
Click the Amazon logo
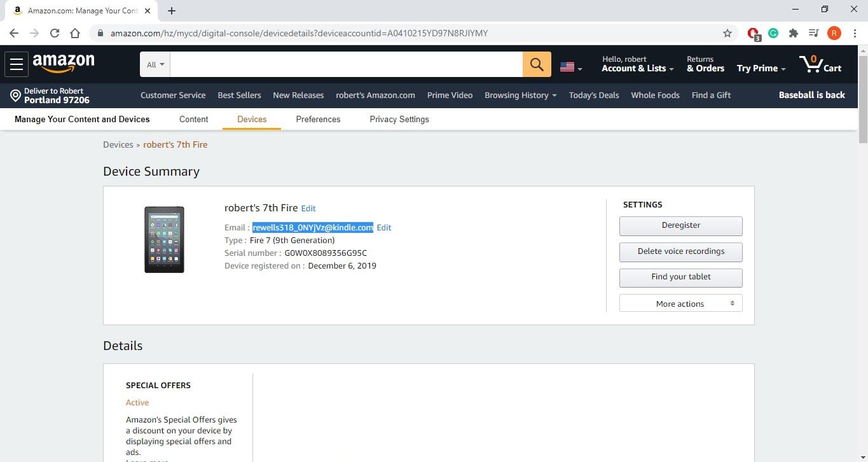pyautogui.click(x=64, y=64)
